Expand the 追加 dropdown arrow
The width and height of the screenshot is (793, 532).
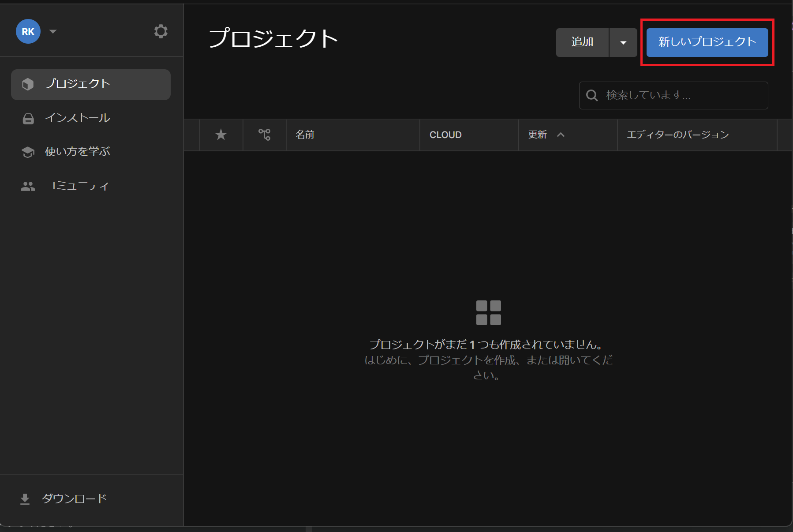click(623, 42)
